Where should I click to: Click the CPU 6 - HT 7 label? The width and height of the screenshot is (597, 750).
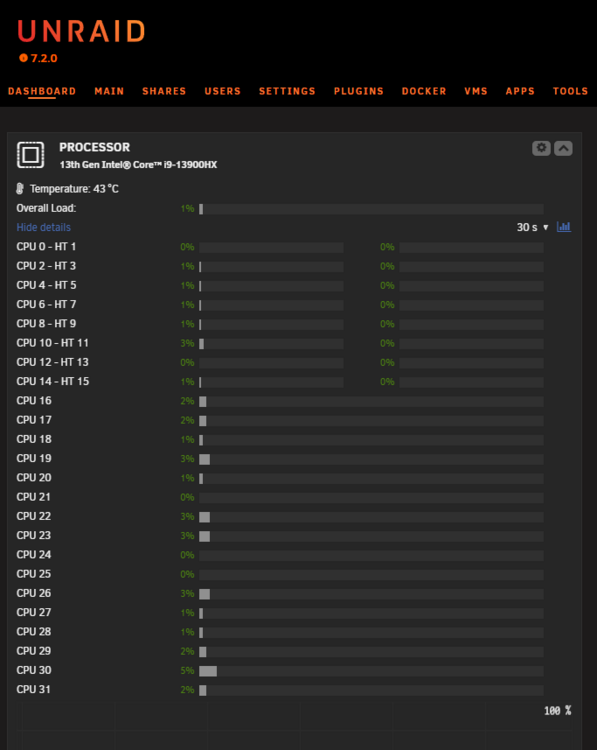coord(46,304)
